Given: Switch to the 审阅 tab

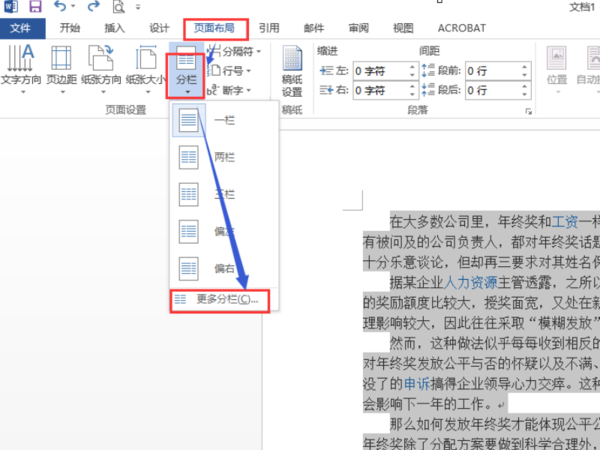Looking at the screenshot, I should click(359, 28).
